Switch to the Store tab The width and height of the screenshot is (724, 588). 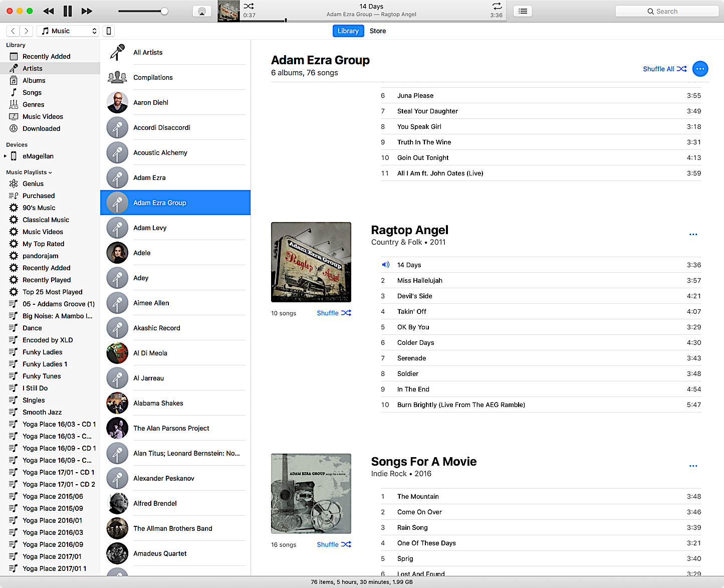coord(378,31)
